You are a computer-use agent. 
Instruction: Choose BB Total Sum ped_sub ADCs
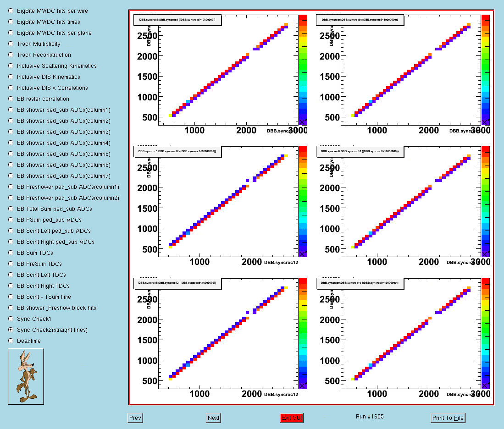50,209
